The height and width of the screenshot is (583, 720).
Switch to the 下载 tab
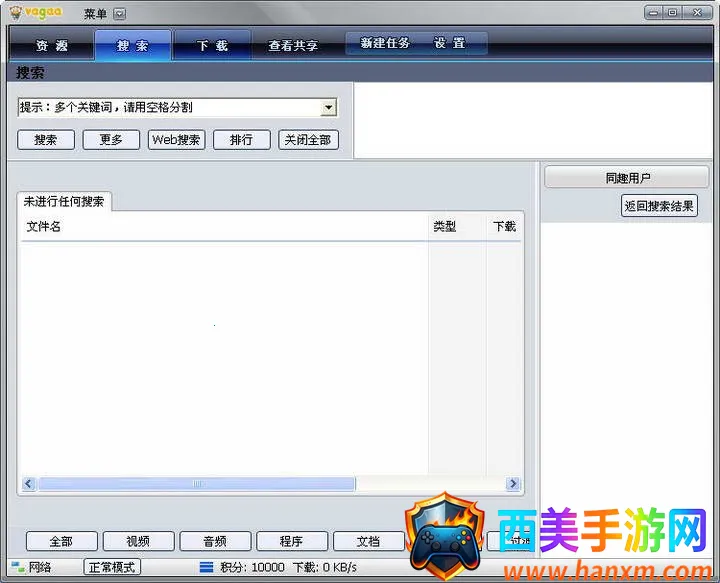(212, 45)
